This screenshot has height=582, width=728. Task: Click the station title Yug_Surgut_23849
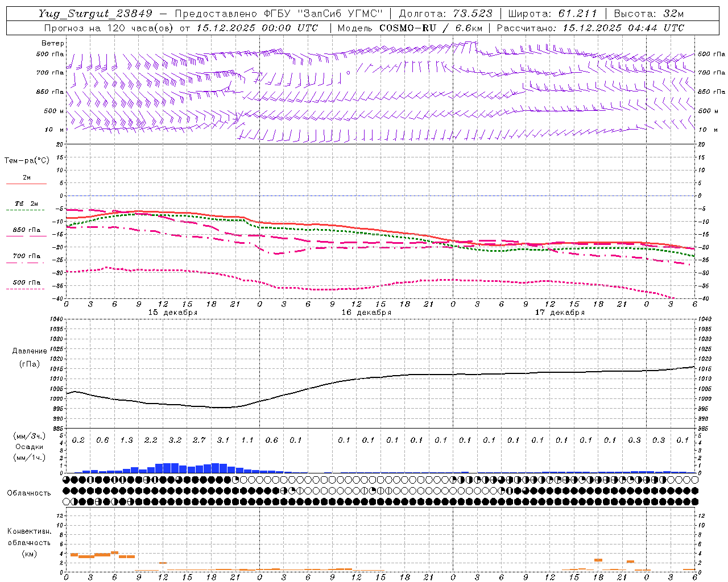95,14
